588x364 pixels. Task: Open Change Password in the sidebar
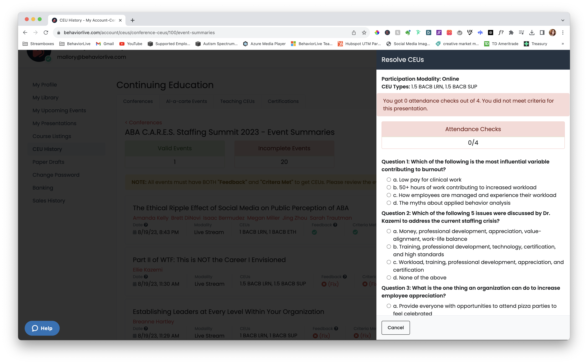pyautogui.click(x=56, y=175)
